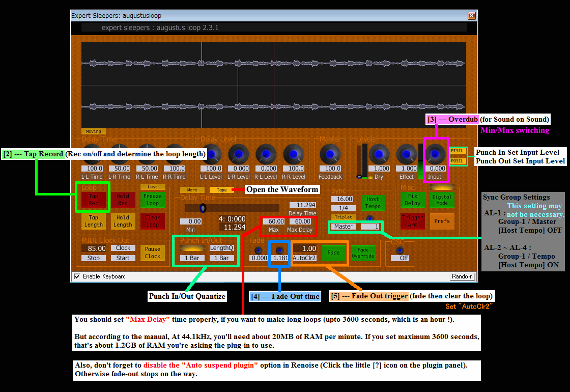The image size is (570, 392).
Task: Click the Random button
Action: [463, 276]
